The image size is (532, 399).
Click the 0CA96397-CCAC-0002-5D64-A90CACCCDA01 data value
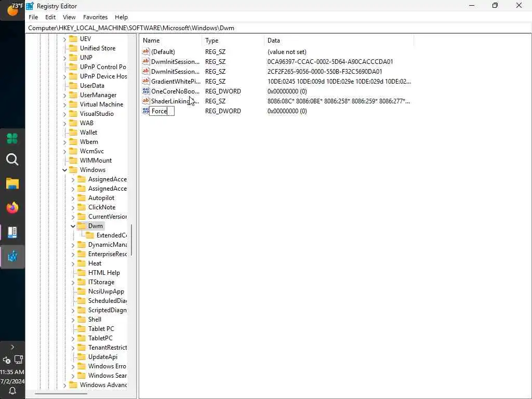(330, 61)
